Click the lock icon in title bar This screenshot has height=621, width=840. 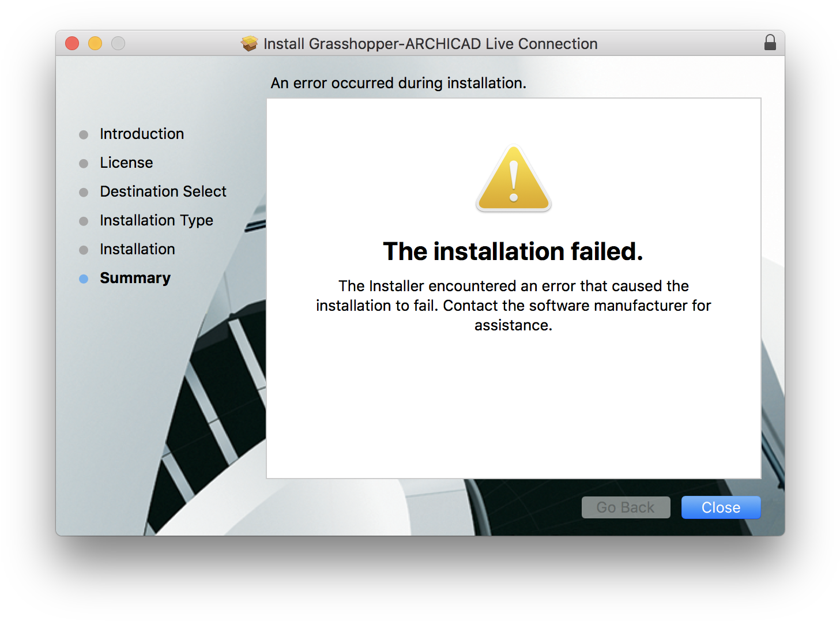click(x=770, y=43)
